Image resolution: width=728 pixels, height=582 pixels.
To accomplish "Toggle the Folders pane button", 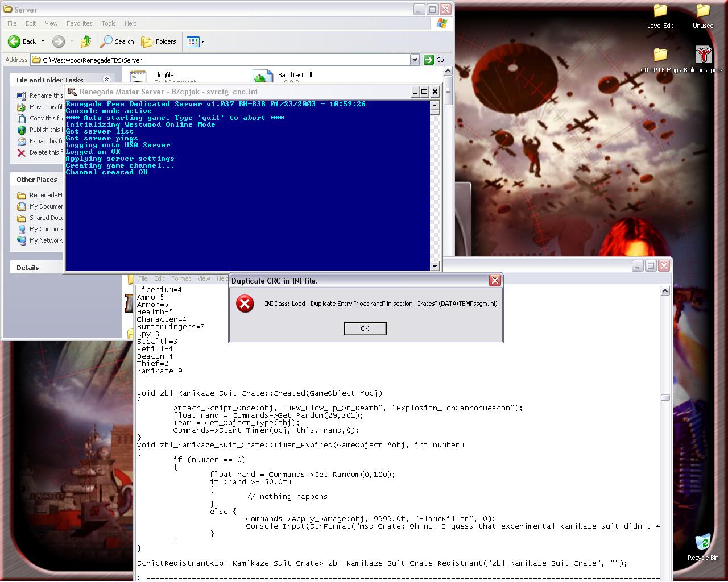I will click(x=159, y=41).
